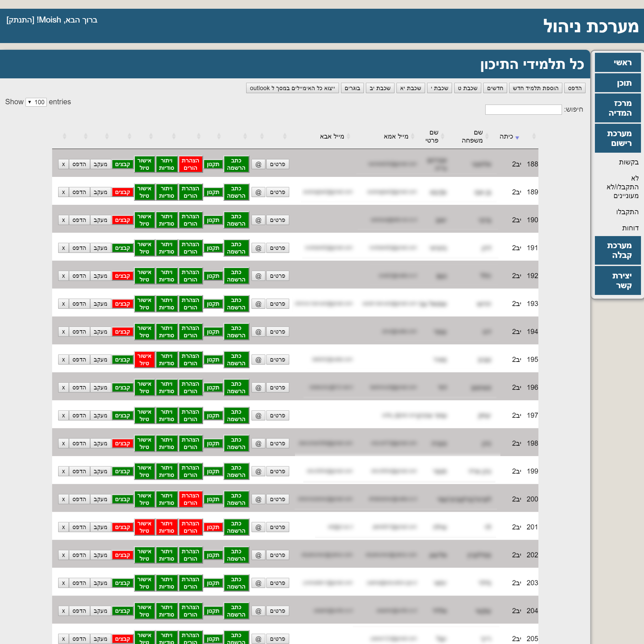644x644 pixels.
Task: Filter by שכבת י button
Action: click(x=440, y=88)
